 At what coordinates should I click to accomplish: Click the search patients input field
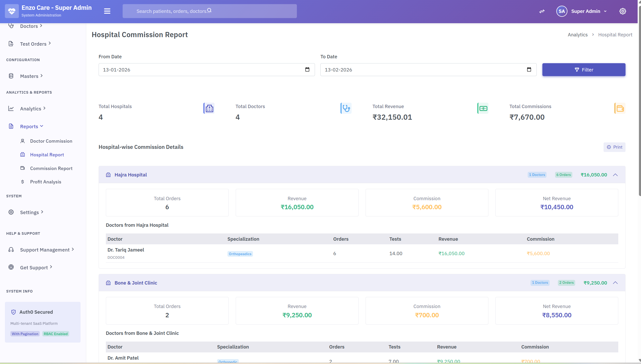(x=210, y=11)
